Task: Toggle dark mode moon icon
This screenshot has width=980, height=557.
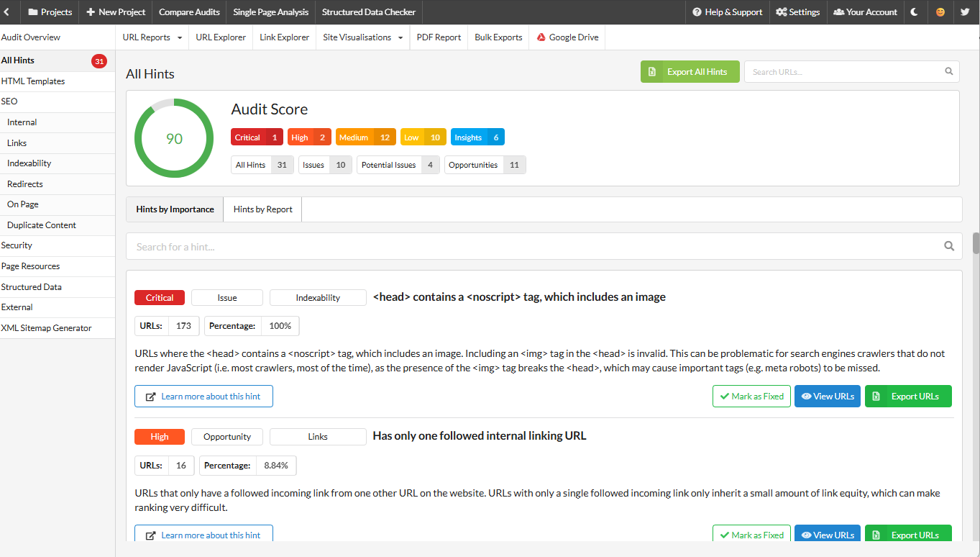Action: 915,12
